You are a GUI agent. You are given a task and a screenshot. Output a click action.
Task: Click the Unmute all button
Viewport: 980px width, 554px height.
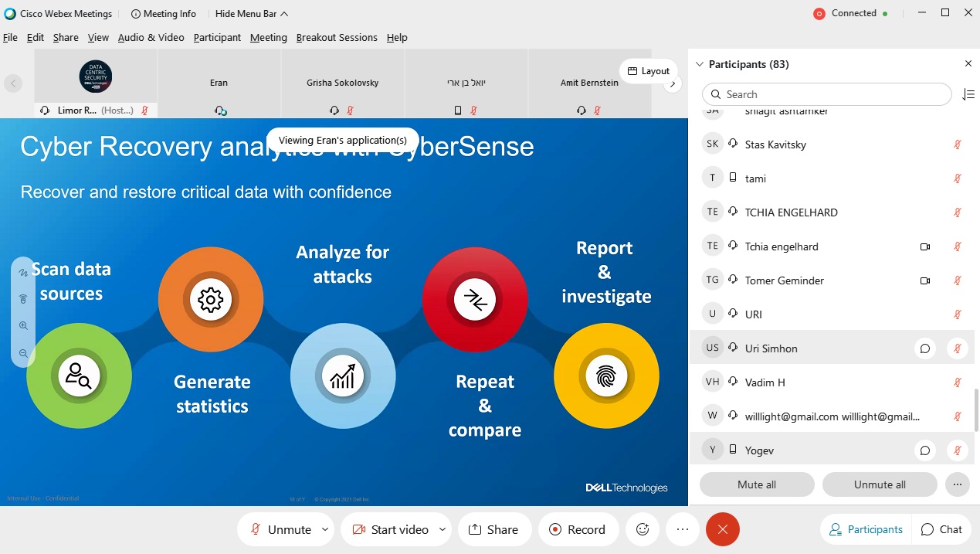[x=880, y=484]
